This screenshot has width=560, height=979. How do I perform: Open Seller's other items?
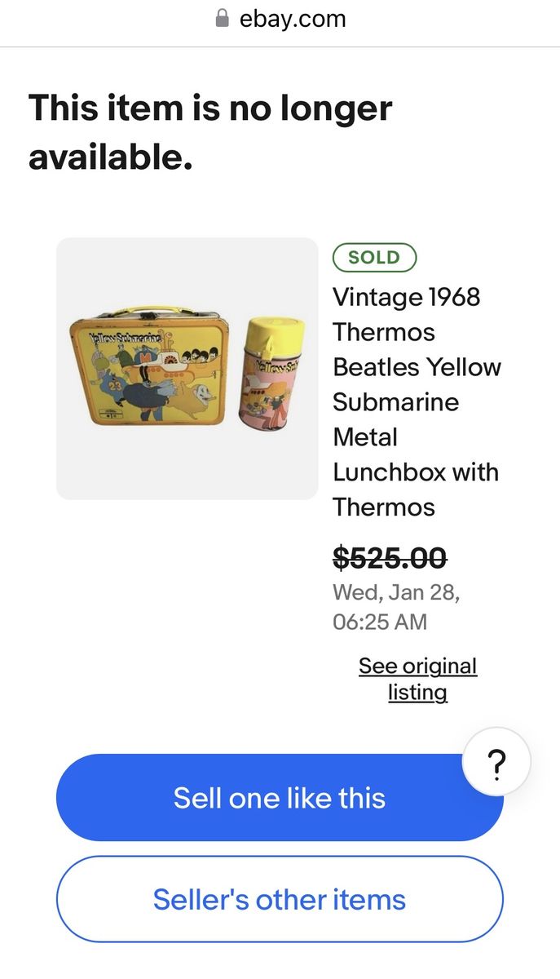280,899
